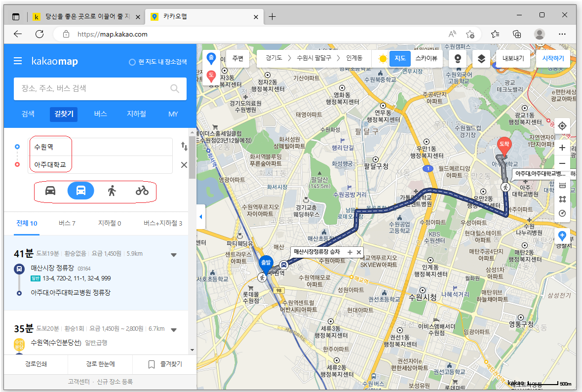Click the 주변 button
Viewport: 582px width, 392px height.
237,58
